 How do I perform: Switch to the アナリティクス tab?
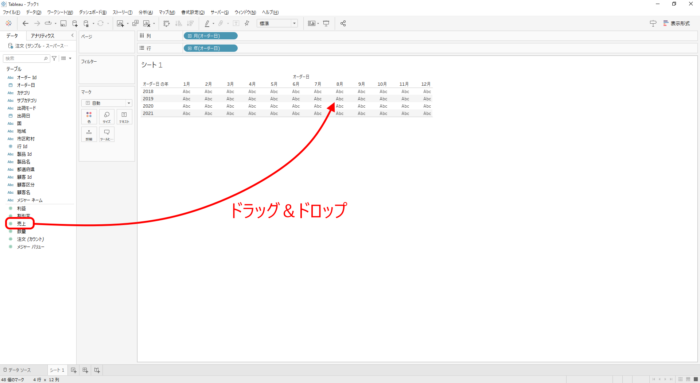42,36
